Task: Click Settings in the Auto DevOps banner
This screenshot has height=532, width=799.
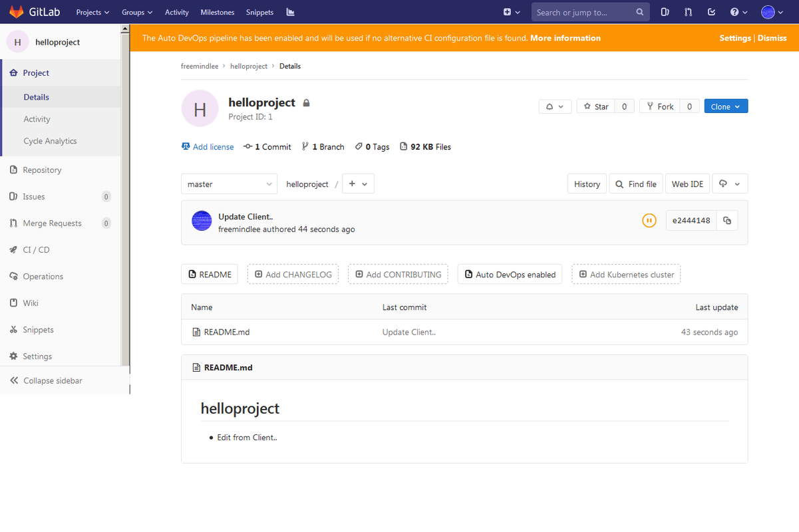Action: pos(735,38)
